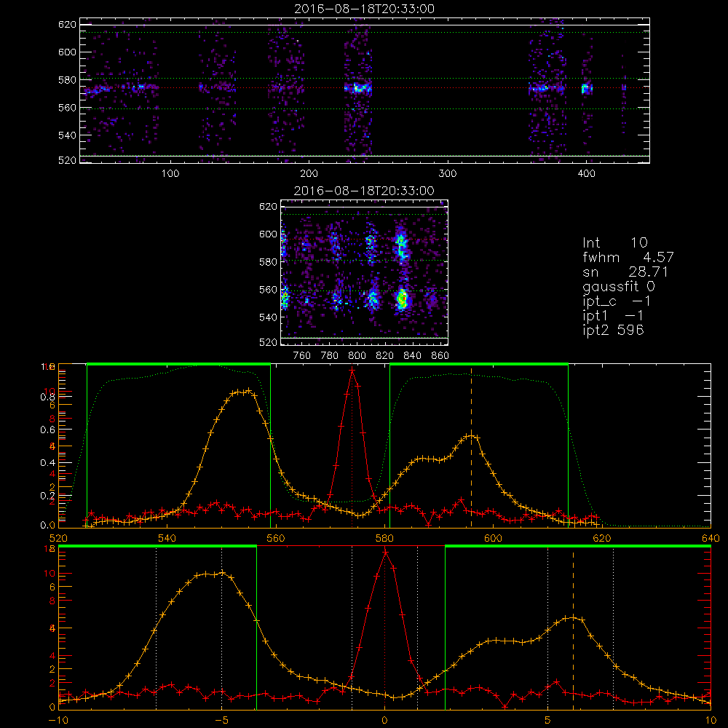Click x-axis label 860 under middle image
The image size is (728, 728).
point(440,356)
